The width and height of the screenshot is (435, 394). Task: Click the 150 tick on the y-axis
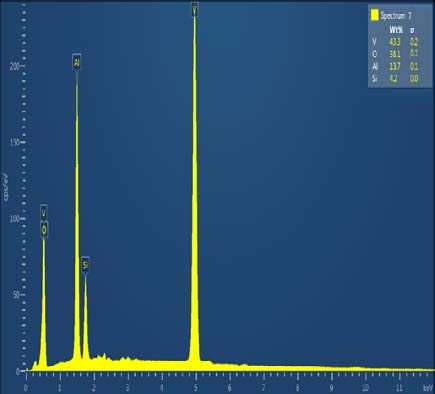15,142
